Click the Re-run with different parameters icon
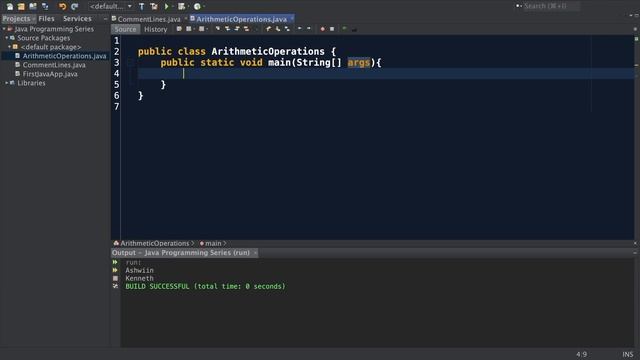The image size is (640, 360). [115, 270]
